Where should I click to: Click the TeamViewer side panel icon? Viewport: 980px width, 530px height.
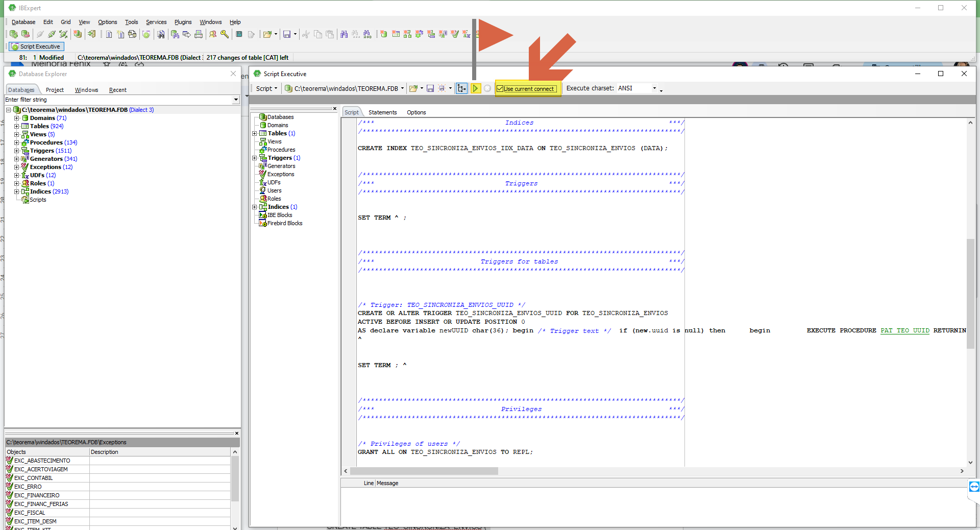pos(974,487)
